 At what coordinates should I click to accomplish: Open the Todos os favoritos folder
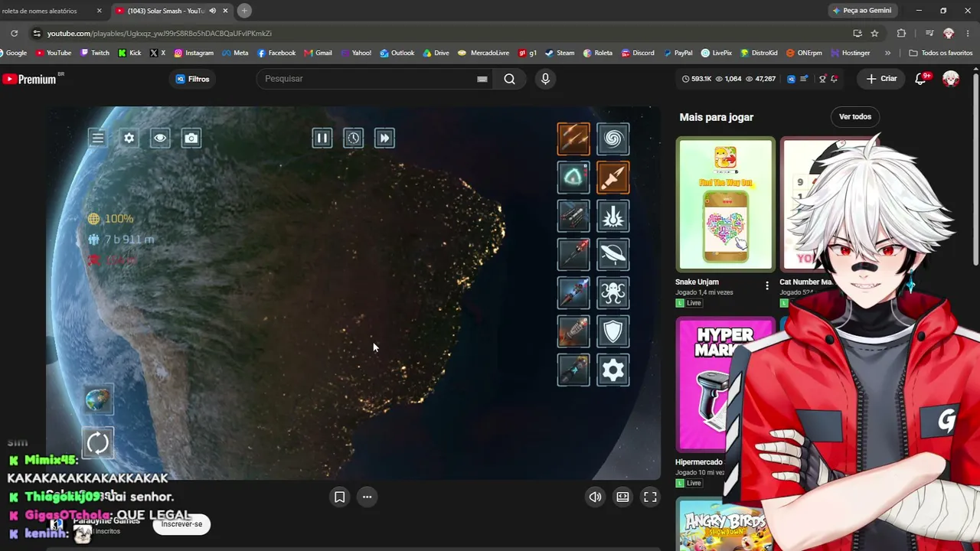[x=941, y=53]
